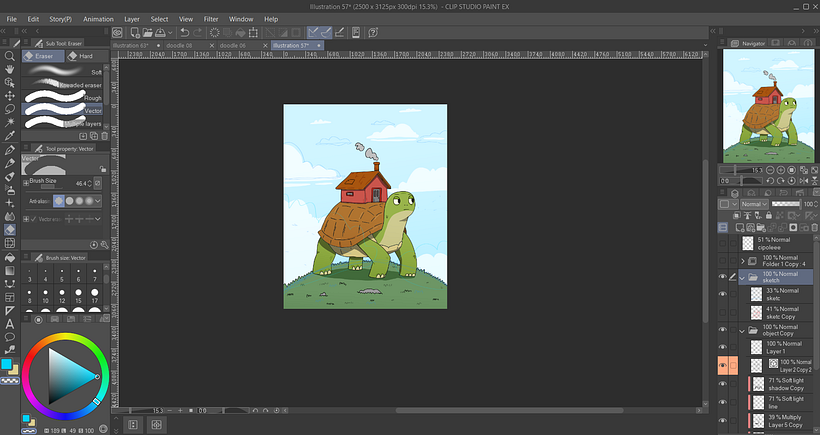Open the Clip Studio launcher icon
Image resolution: width=820 pixels, height=435 pixels.
click(117, 32)
